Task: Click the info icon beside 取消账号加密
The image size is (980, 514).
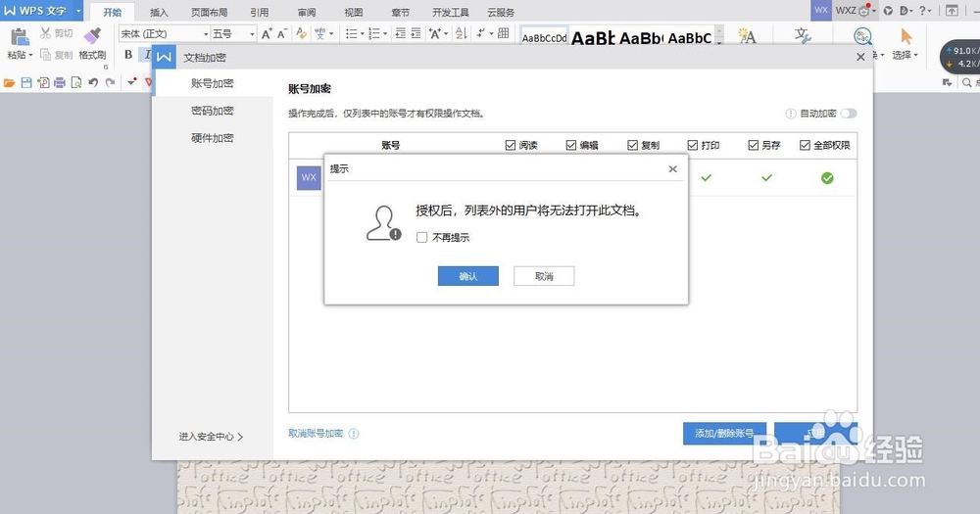Action: 354,434
